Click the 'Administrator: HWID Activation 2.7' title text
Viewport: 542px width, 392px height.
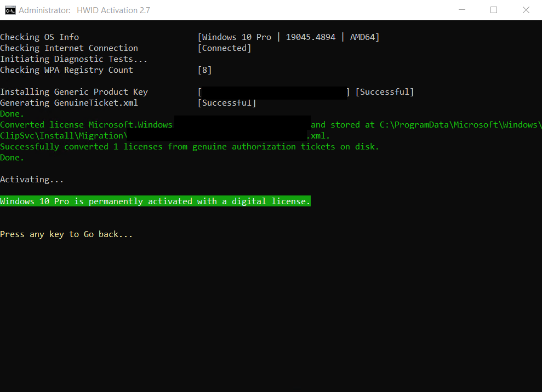pos(84,10)
